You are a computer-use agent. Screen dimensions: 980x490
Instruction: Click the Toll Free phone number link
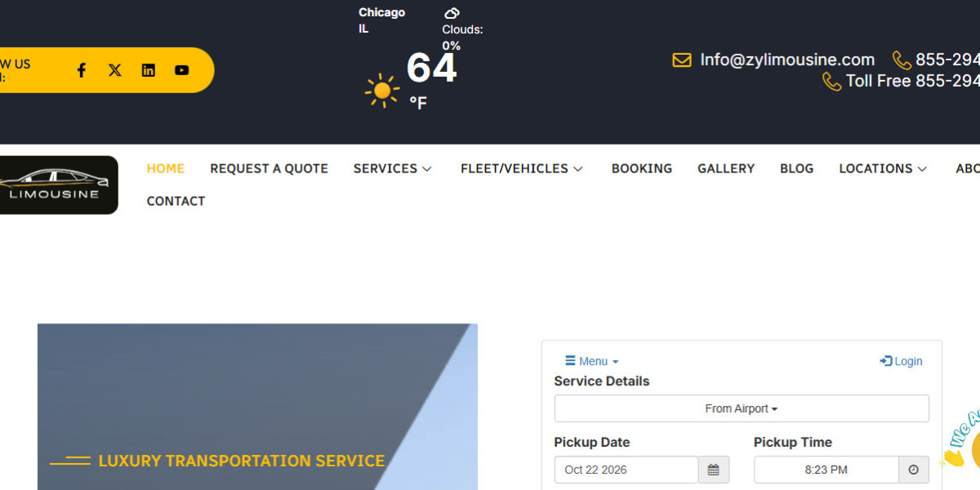tap(902, 81)
